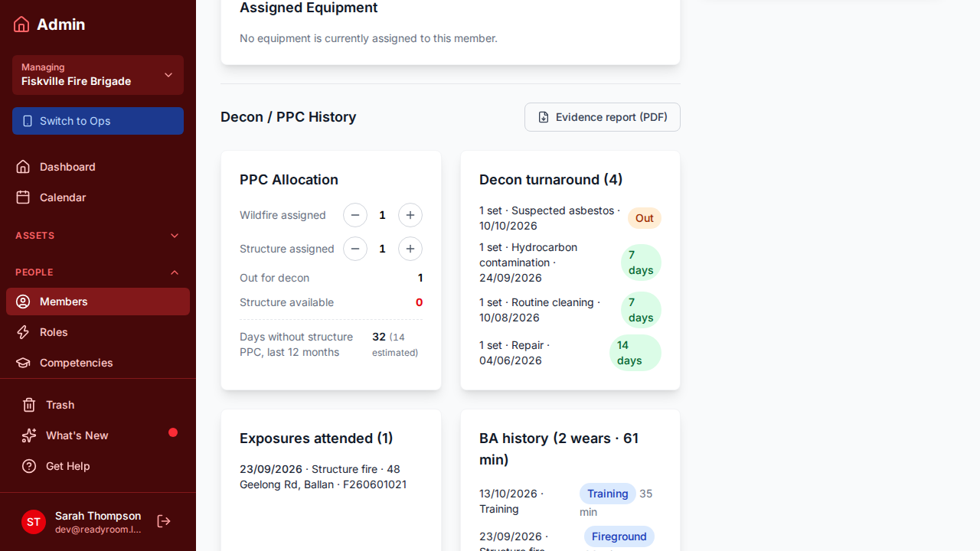Increase Structure assigned count
This screenshot has height=551, width=980.
[410, 249]
